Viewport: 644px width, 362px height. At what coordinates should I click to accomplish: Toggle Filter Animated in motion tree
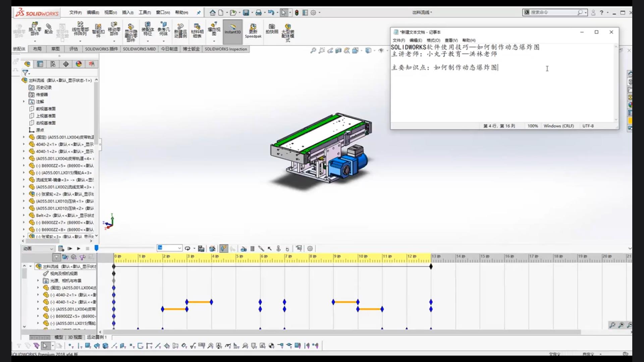coord(65,257)
